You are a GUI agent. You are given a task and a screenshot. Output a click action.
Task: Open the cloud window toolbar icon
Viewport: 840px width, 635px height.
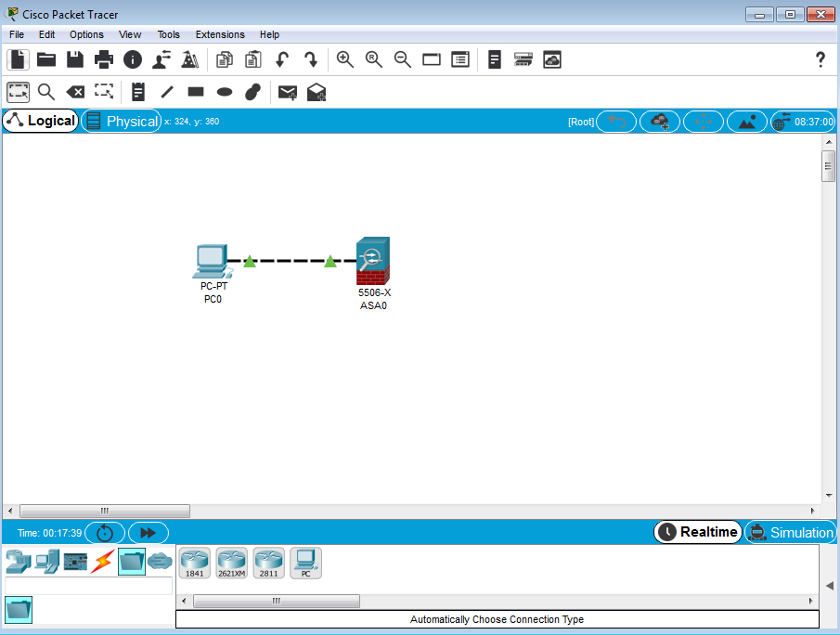[551, 59]
